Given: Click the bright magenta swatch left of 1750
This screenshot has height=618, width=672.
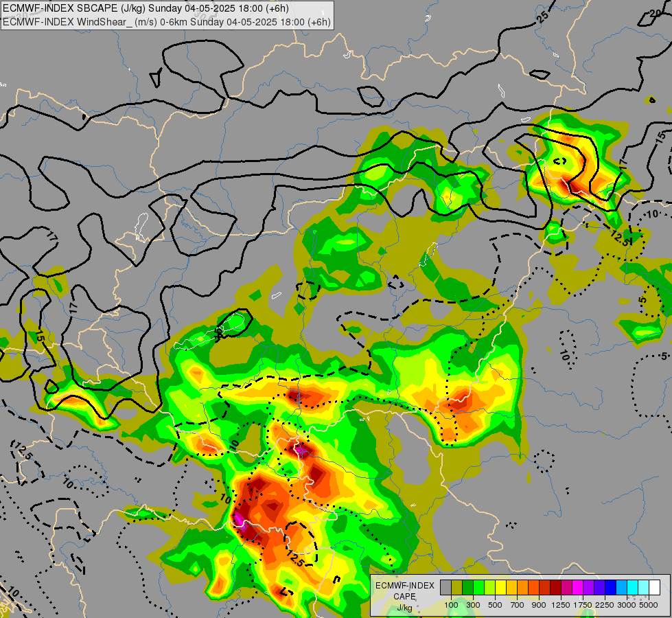Looking at the screenshot, I should pyautogui.click(x=577, y=587).
